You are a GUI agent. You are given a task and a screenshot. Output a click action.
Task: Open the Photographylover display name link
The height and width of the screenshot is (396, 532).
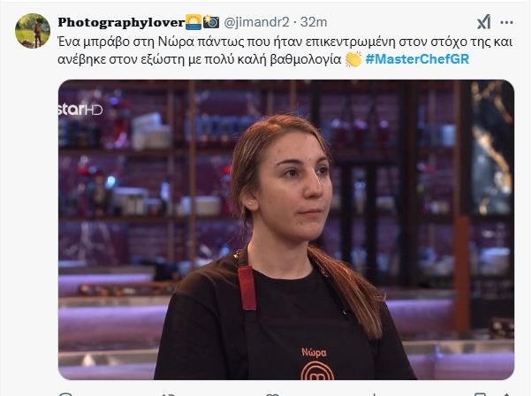[x=121, y=22]
